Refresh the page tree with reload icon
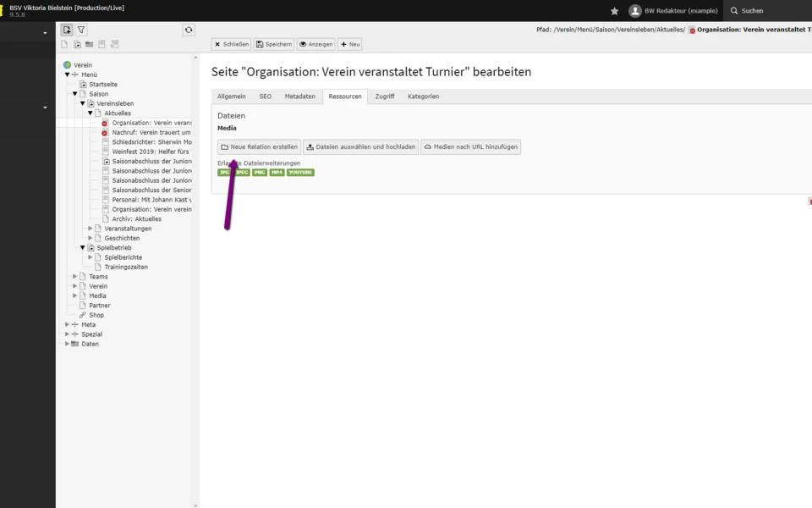Screen dimensions: 812x508 189,30
